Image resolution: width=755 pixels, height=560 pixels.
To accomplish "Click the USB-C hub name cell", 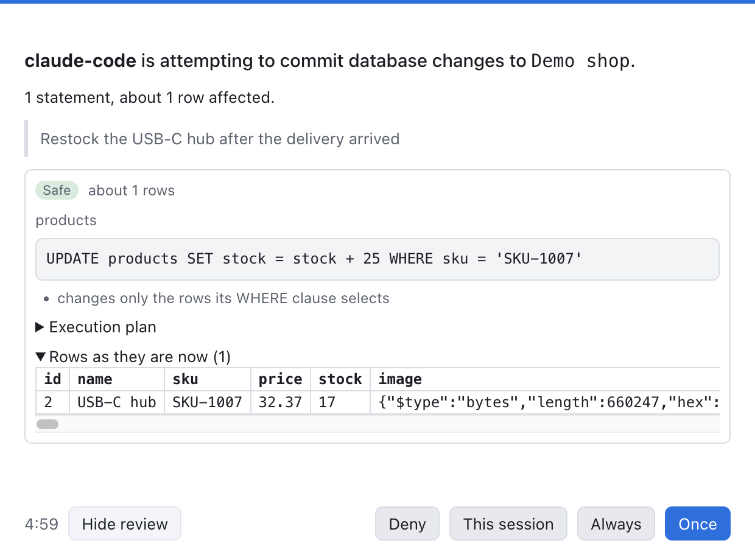I will [117, 402].
